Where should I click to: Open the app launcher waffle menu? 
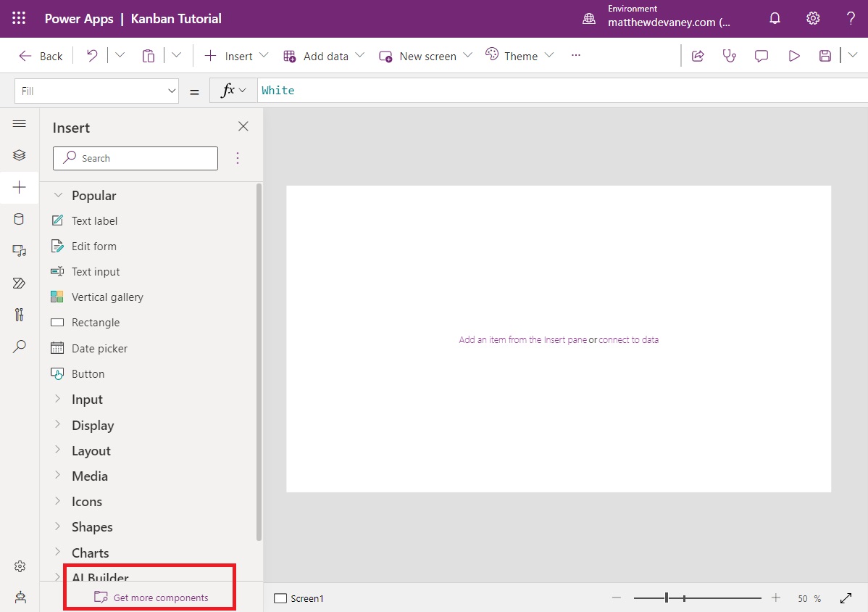pyautogui.click(x=19, y=18)
